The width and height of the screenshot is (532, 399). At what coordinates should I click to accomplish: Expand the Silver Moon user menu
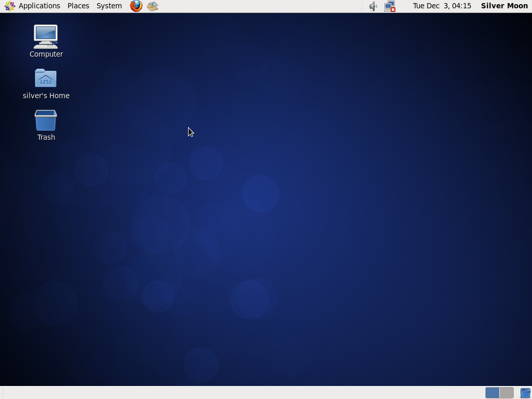pos(504,6)
